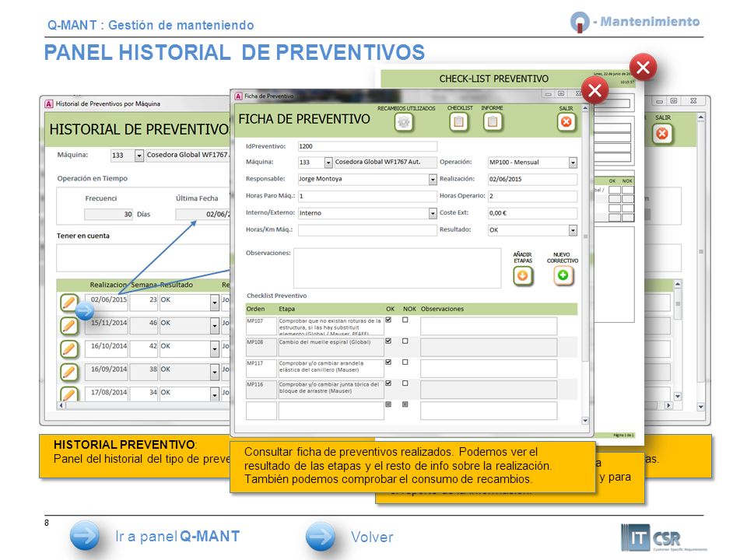Viewport: 747px width, 560px height.
Task: Open the Resultado dropdown in Ficha de Preventivo
Action: click(x=573, y=230)
